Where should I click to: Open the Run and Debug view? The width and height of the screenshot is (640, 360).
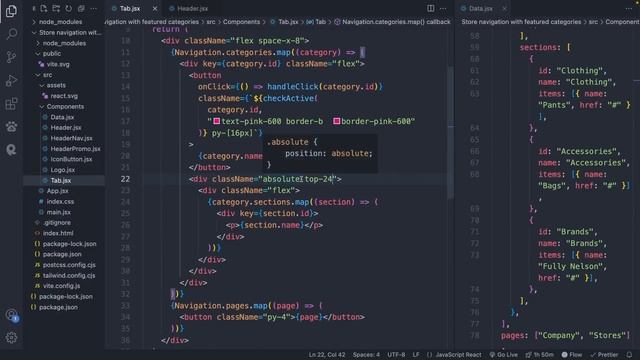point(11,80)
